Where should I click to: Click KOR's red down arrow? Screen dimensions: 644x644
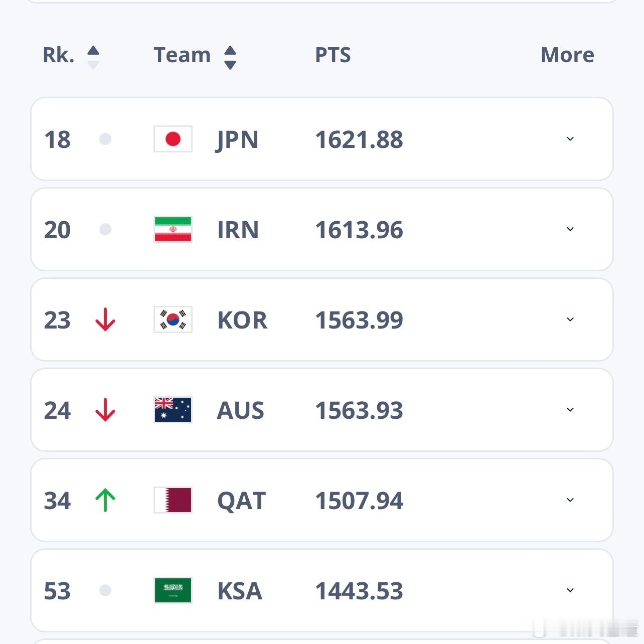[105, 319]
